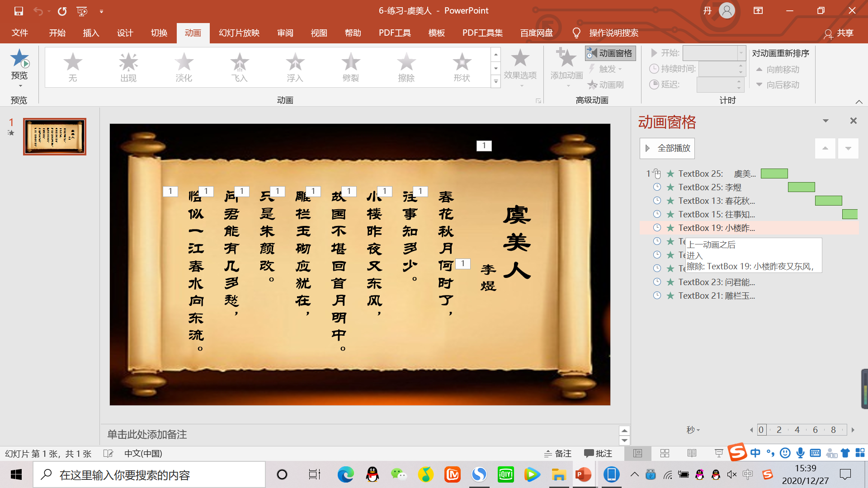Click the green timing bar of TextBox 13
This screenshot has height=488, width=868.
pos(829,201)
